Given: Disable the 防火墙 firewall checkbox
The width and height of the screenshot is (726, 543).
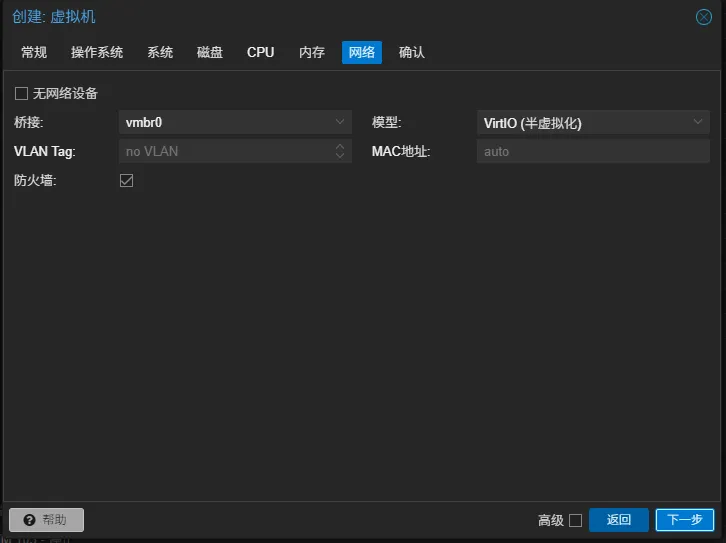Looking at the screenshot, I should coord(127,180).
